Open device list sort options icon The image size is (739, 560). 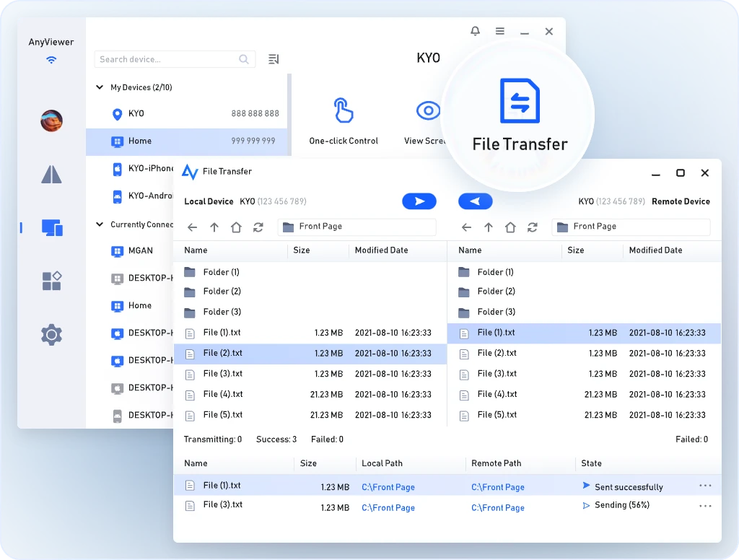[274, 59]
